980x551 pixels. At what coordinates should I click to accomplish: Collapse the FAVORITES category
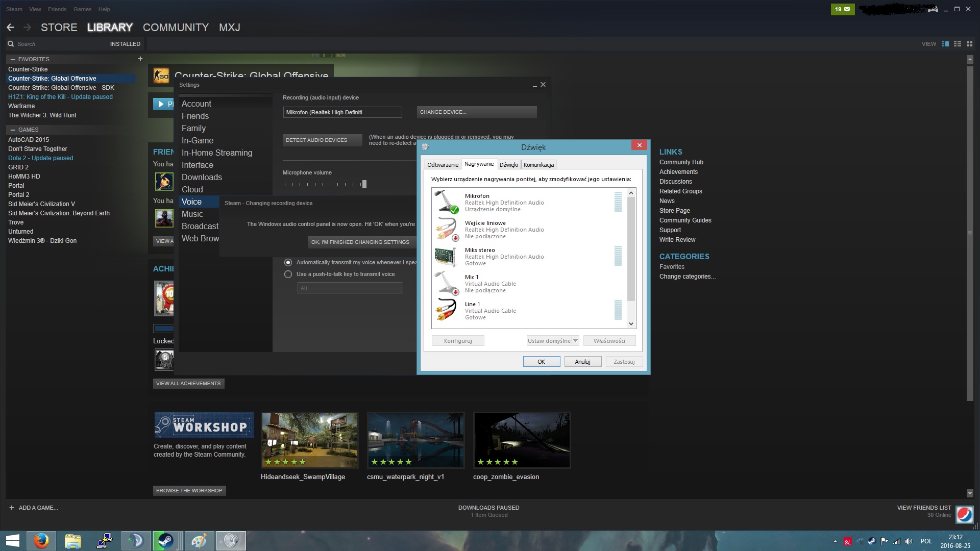tap(13, 59)
